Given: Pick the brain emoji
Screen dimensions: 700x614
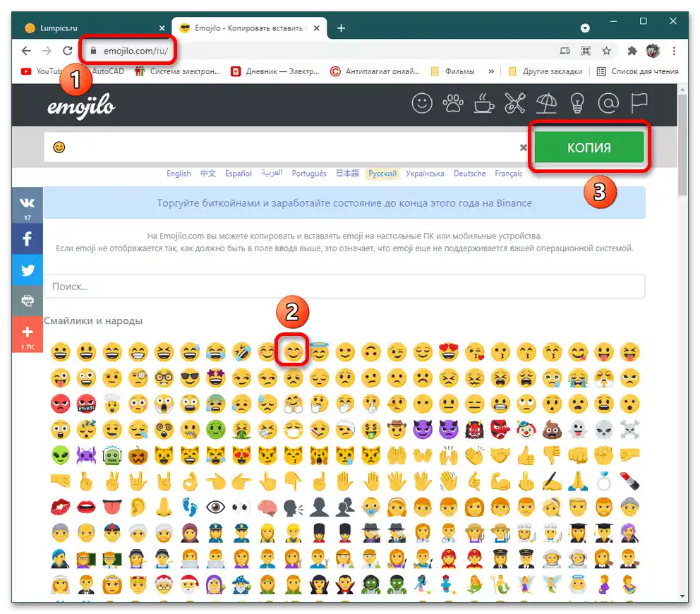Looking at the screenshot, I should pos(267,507).
